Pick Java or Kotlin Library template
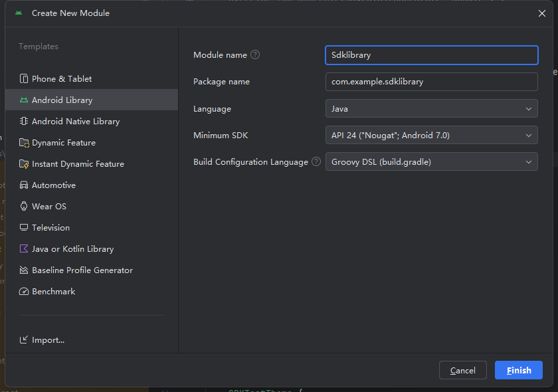This screenshot has height=392, width=558. 92,248
